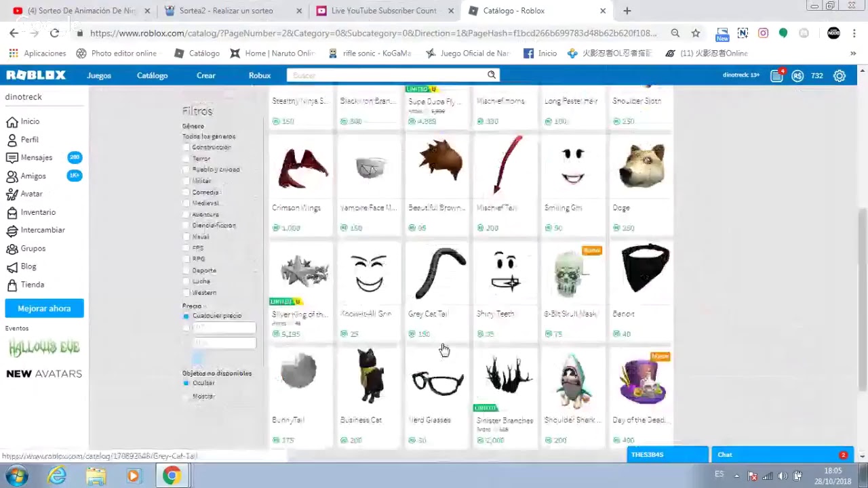
Task: Check the Medieval genre filter
Action: click(186, 203)
